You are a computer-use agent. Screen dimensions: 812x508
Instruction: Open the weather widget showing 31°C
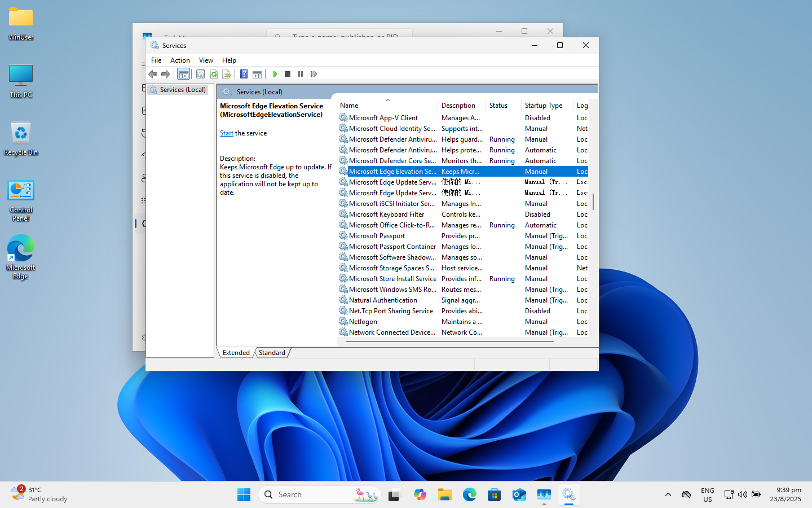point(39,494)
